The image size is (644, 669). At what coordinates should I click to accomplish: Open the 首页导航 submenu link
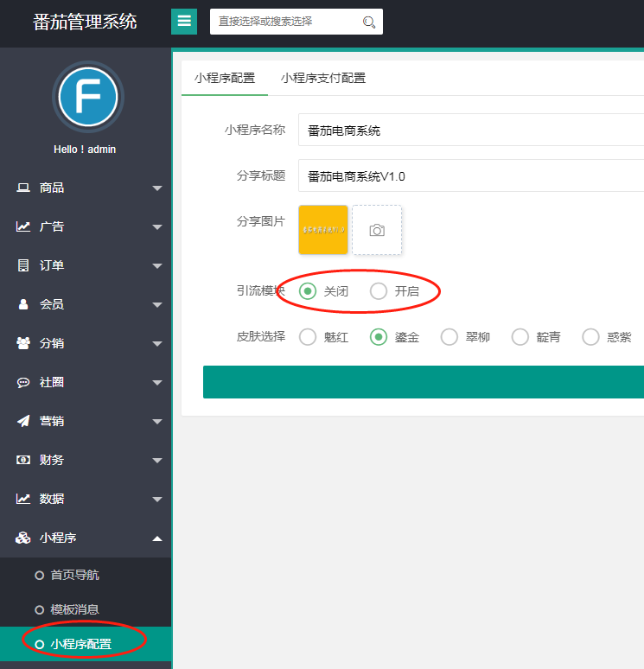(74, 575)
